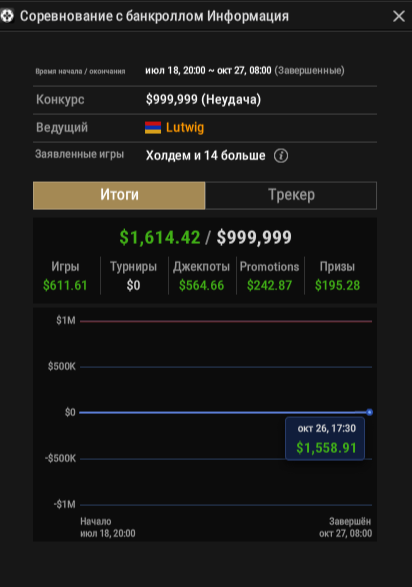Click the -$500K axis label

point(61,458)
